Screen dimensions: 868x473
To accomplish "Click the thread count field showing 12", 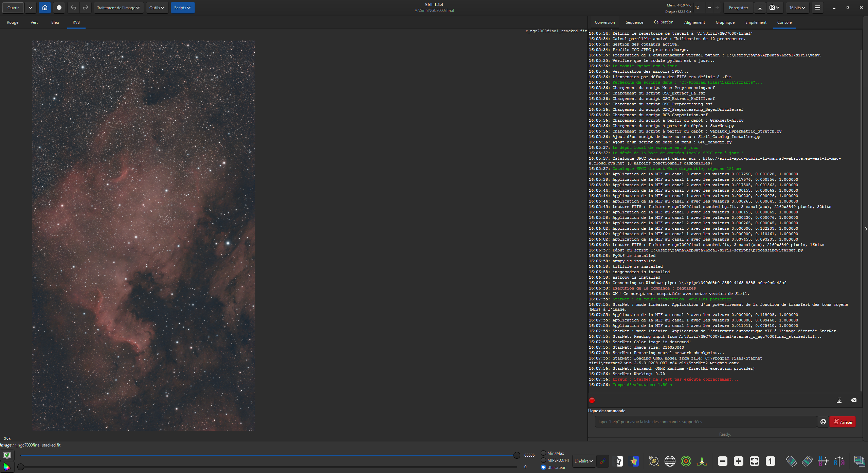I will pyautogui.click(x=699, y=7).
